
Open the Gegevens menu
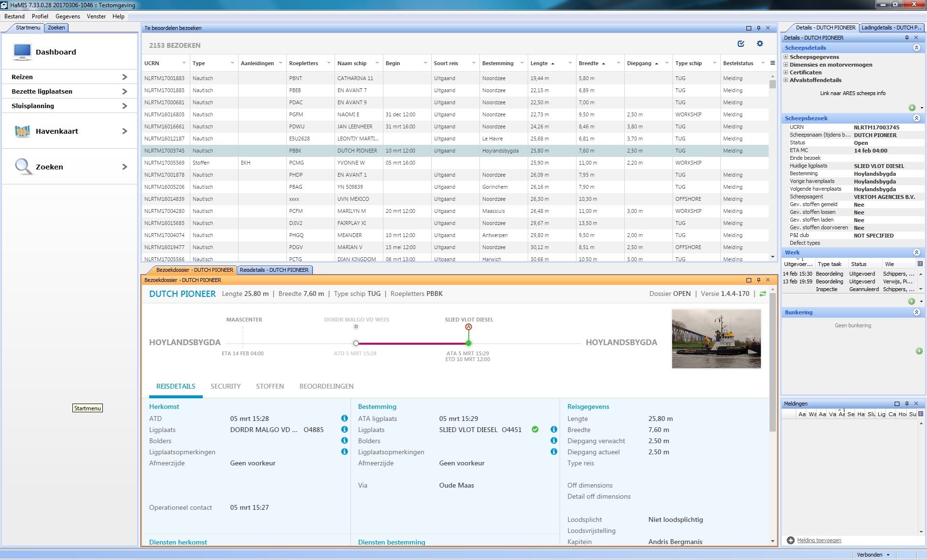coord(68,16)
